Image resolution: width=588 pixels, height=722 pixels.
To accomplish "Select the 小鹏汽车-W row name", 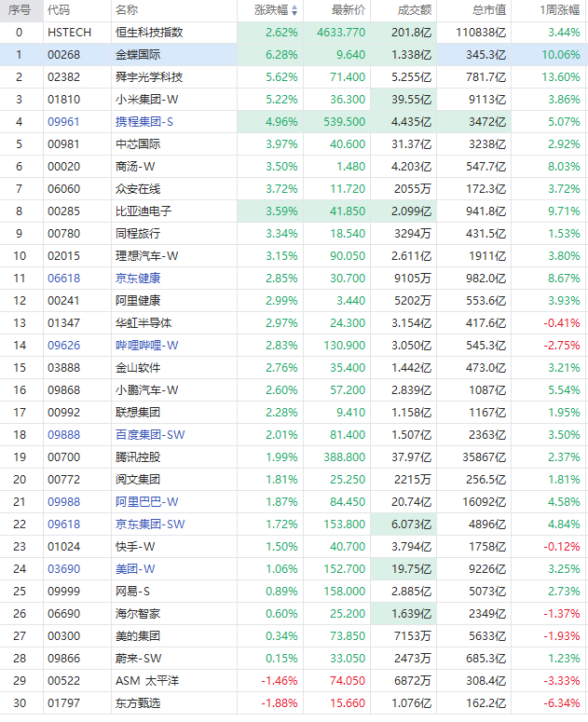I will pyautogui.click(x=147, y=390).
